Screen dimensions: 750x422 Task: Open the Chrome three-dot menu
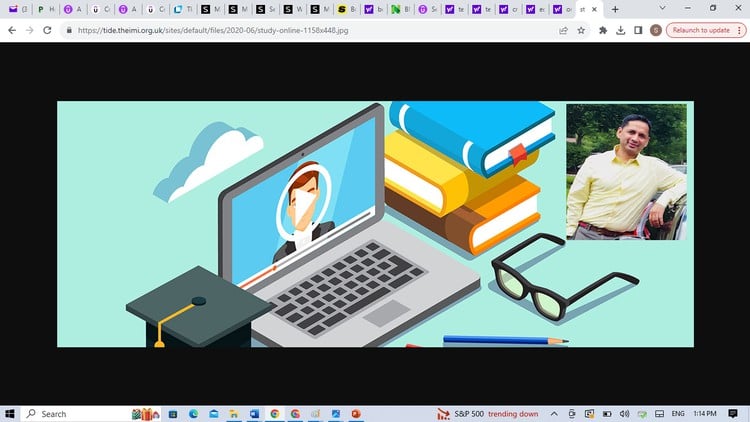coord(741,30)
